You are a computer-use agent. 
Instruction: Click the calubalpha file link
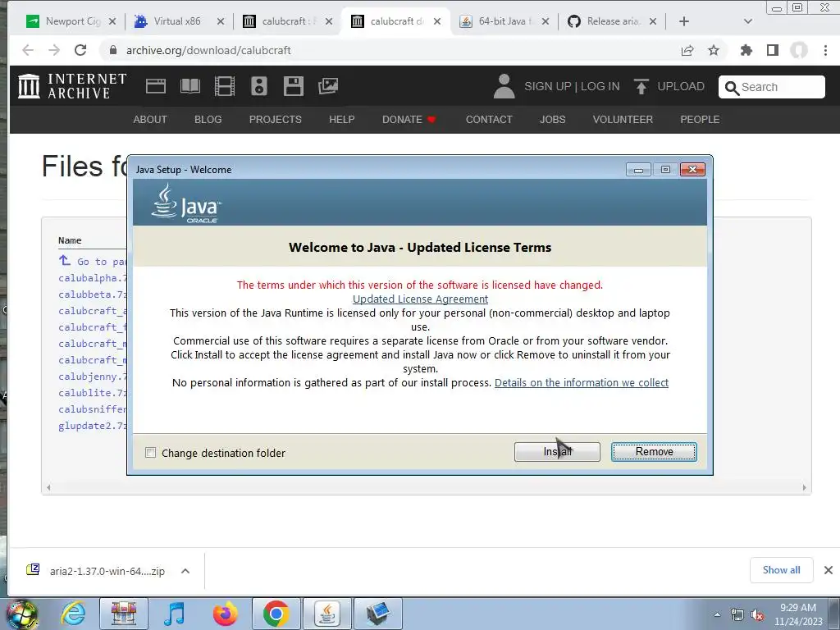coord(92,278)
